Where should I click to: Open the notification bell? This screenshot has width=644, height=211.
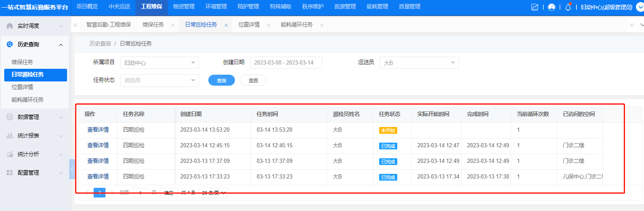(568, 7)
